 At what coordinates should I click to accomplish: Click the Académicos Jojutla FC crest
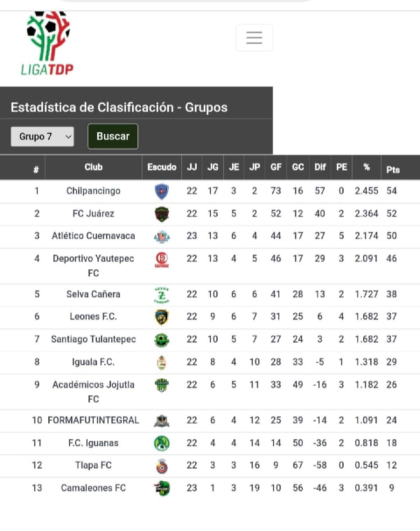click(162, 385)
